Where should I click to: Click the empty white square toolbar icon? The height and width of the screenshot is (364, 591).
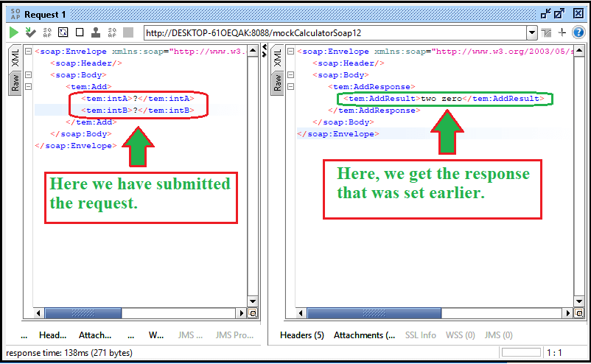(79, 32)
